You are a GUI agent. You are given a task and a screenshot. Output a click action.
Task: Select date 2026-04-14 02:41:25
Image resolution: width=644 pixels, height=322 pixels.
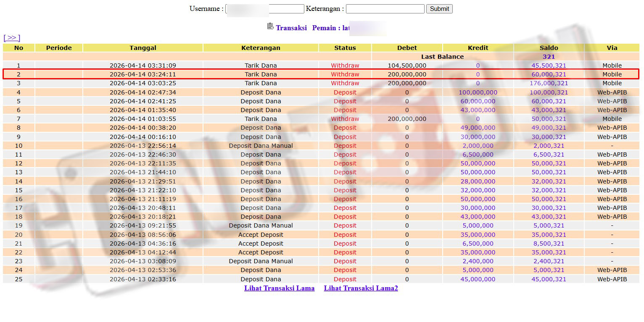click(143, 101)
